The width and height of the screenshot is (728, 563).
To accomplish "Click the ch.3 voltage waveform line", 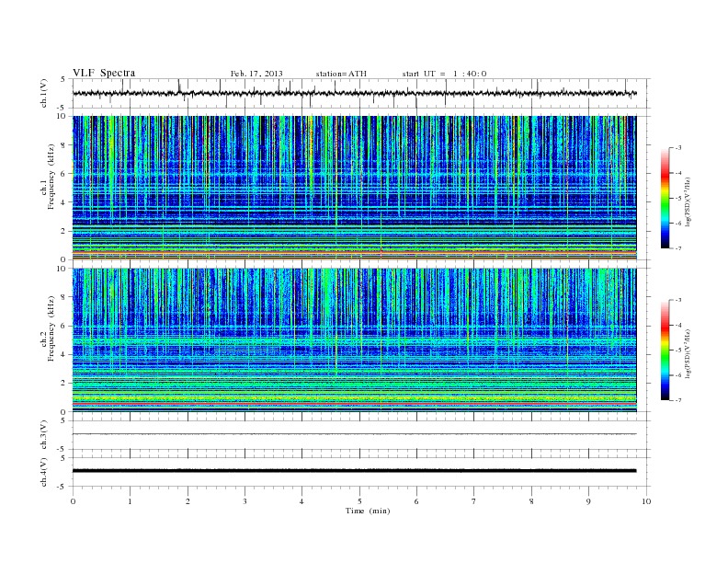I will click(354, 434).
